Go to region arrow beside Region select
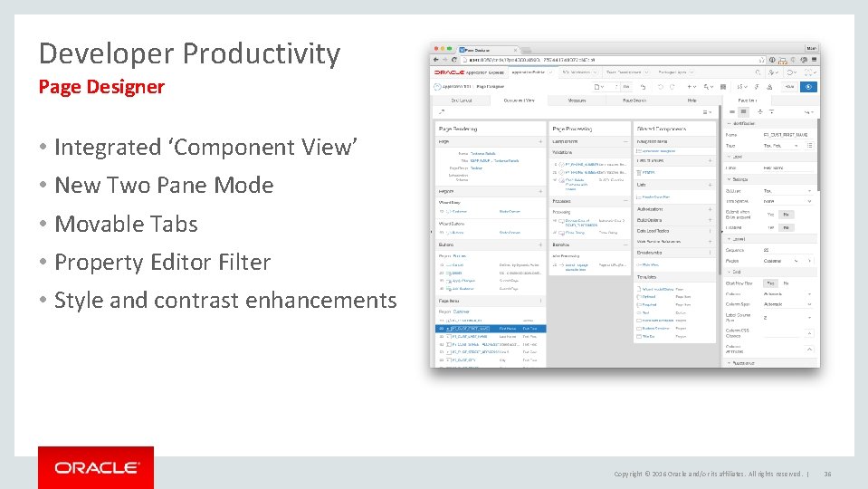This screenshot has width=868, height=489. (x=810, y=261)
